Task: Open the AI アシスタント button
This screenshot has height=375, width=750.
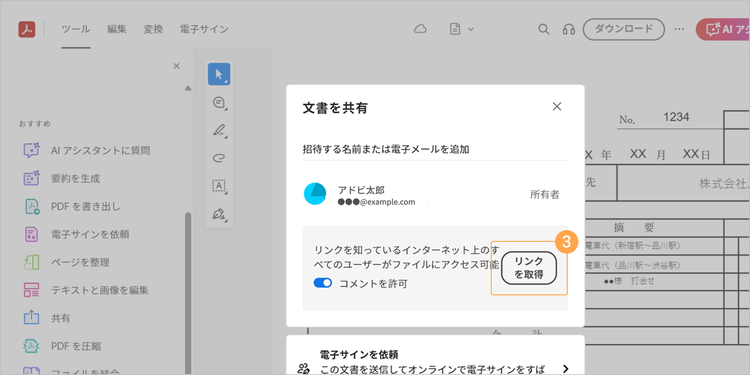Action: tap(723, 29)
